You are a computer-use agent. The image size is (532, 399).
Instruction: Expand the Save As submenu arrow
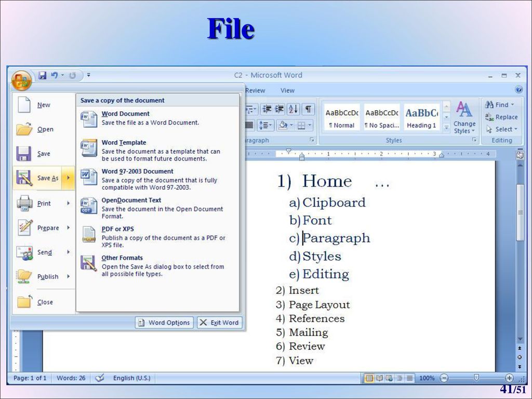pyautogui.click(x=69, y=178)
